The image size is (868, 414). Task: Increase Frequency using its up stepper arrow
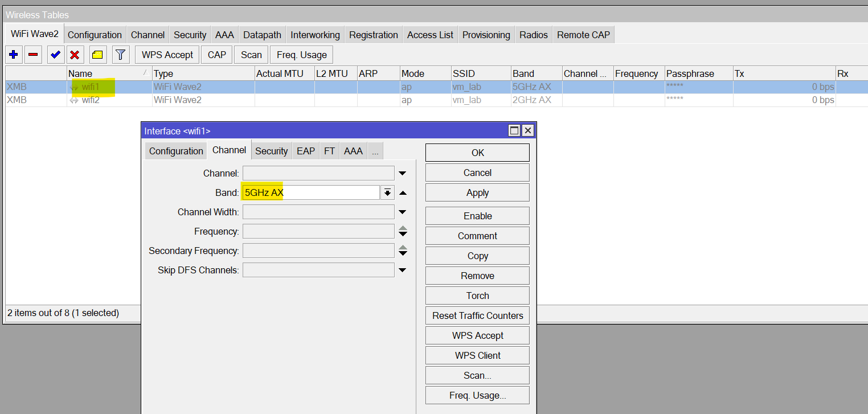pos(403,228)
